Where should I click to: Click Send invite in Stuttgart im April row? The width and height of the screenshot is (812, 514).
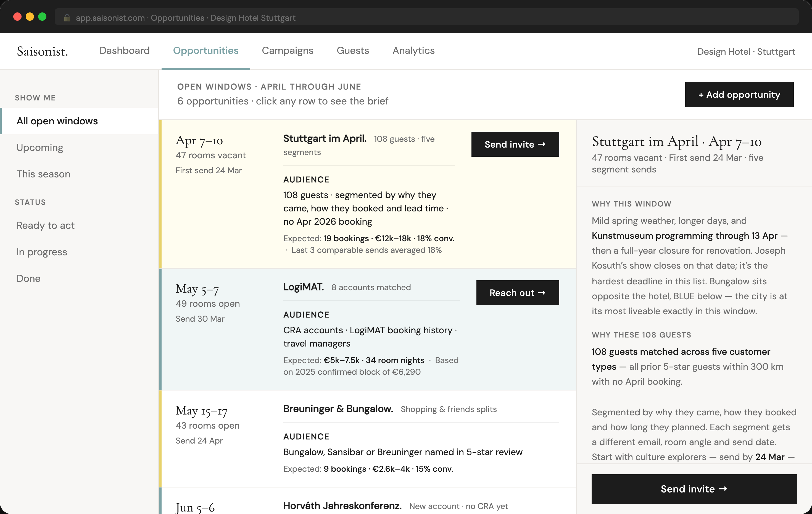pyautogui.click(x=515, y=145)
